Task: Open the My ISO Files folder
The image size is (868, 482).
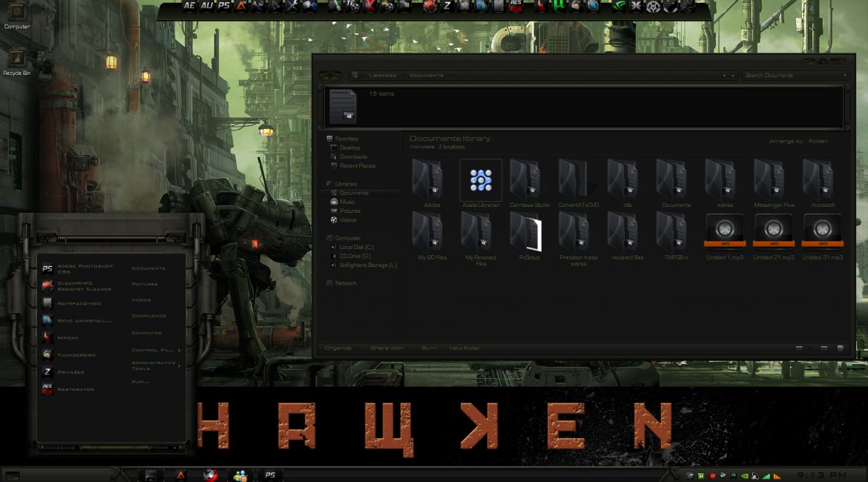Action: point(432,237)
